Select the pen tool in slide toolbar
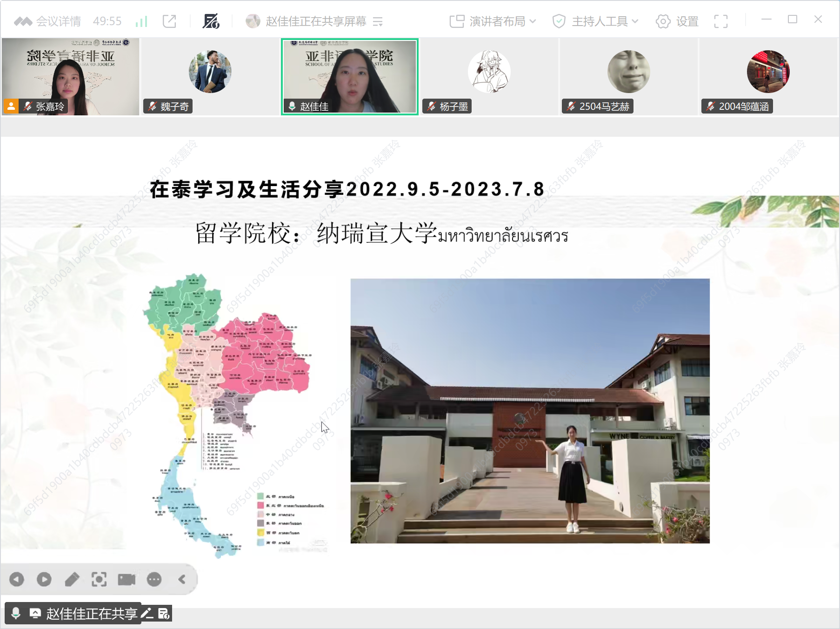The height and width of the screenshot is (629, 840). tap(72, 579)
